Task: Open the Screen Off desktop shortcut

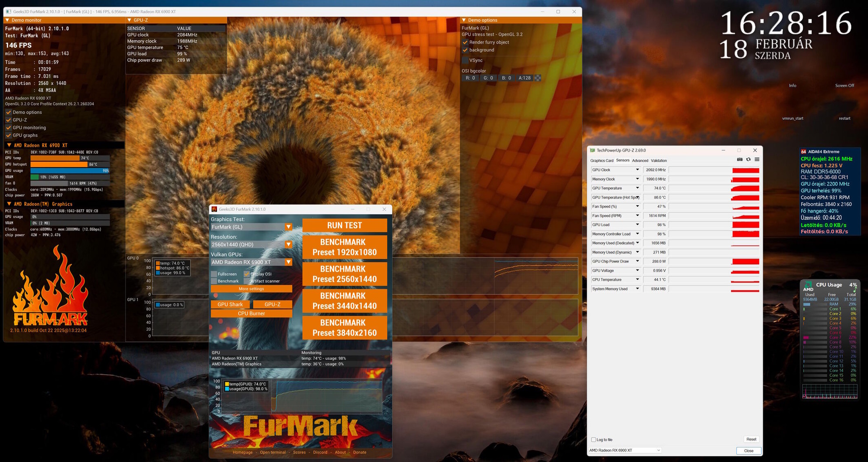Action: (845, 86)
